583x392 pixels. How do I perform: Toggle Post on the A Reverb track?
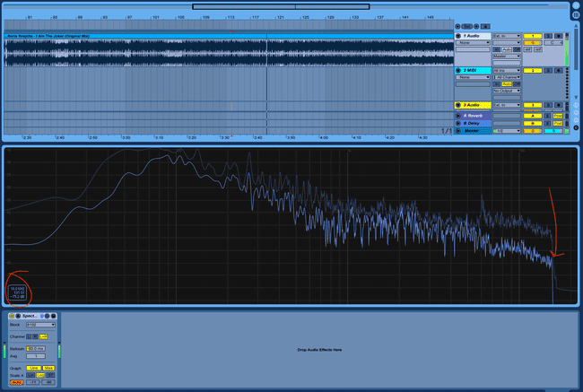(x=558, y=116)
